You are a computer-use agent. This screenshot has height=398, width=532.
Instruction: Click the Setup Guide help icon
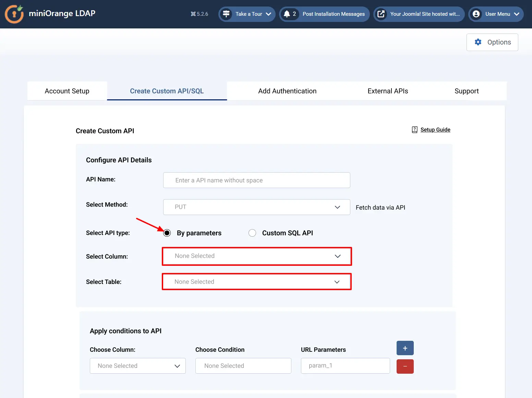click(x=414, y=129)
